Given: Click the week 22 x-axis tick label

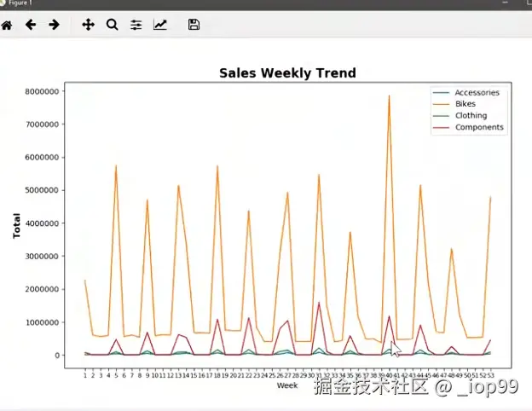Looking at the screenshot, I should pyautogui.click(x=249, y=375).
